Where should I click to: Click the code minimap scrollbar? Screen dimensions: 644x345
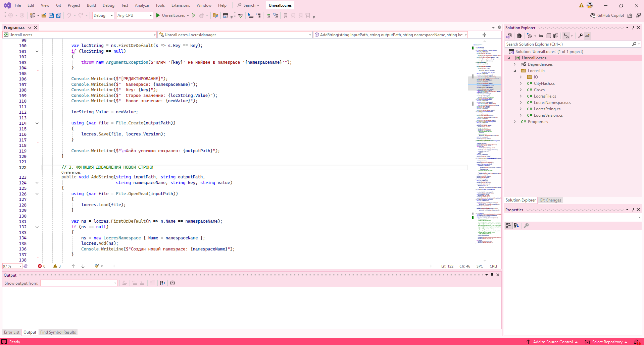(486, 151)
